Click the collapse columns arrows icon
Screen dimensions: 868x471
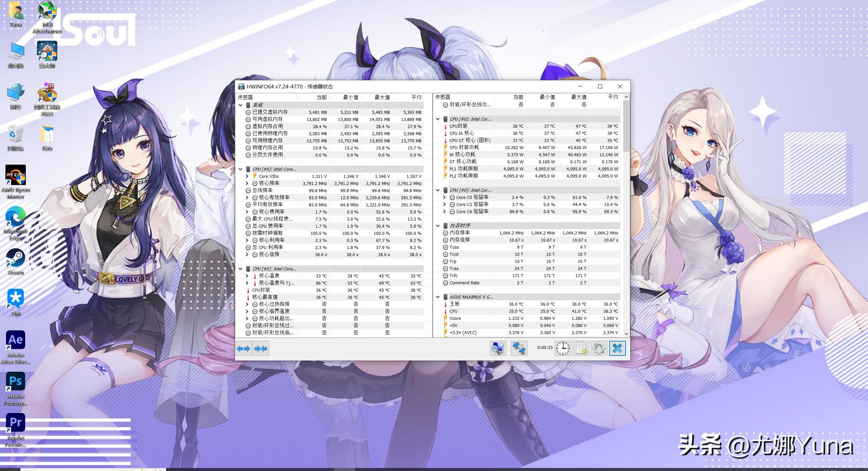click(260, 349)
